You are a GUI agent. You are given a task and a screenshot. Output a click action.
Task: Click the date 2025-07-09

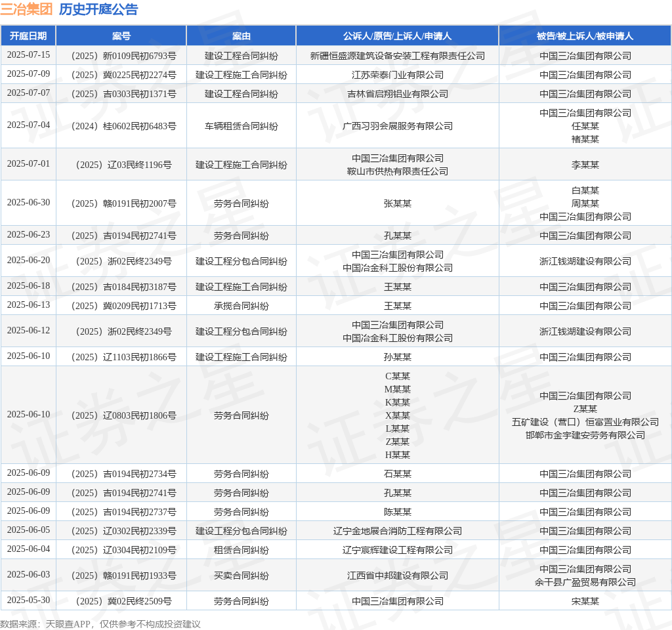click(x=28, y=73)
